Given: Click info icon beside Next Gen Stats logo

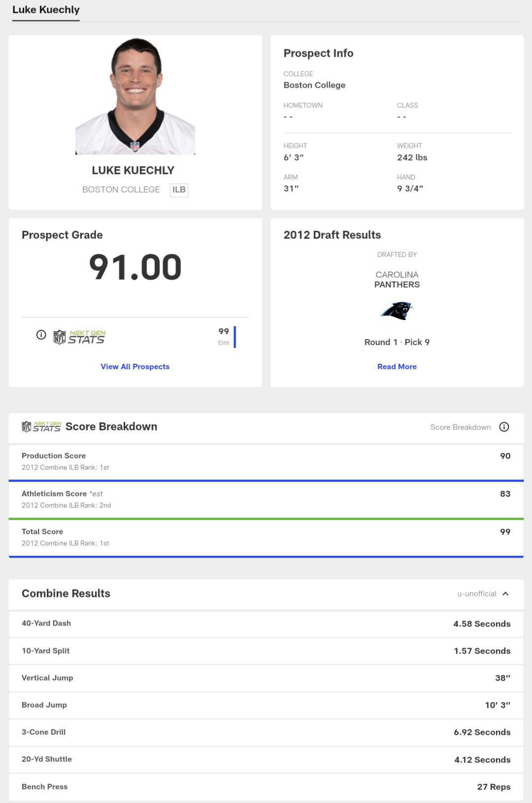Looking at the screenshot, I should pyautogui.click(x=41, y=335).
